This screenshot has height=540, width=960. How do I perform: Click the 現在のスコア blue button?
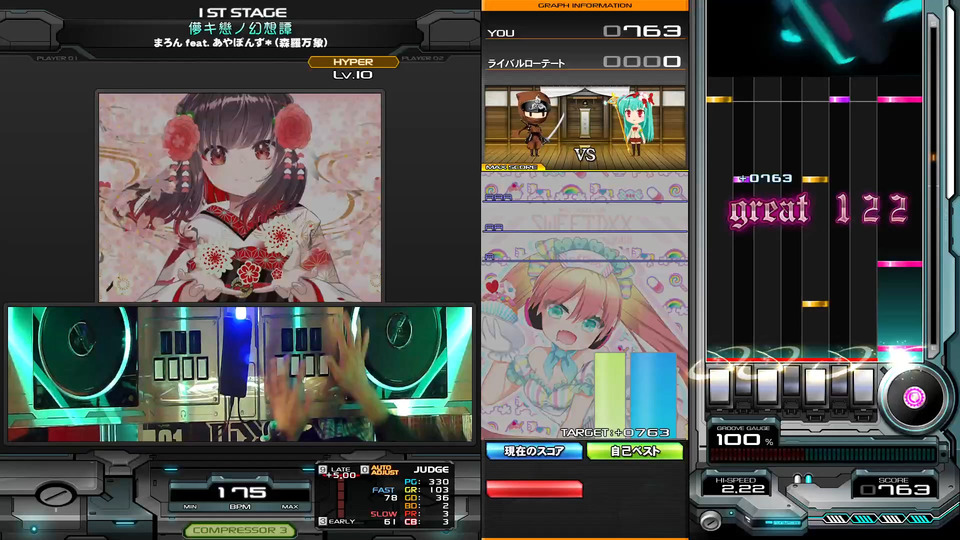click(x=534, y=451)
